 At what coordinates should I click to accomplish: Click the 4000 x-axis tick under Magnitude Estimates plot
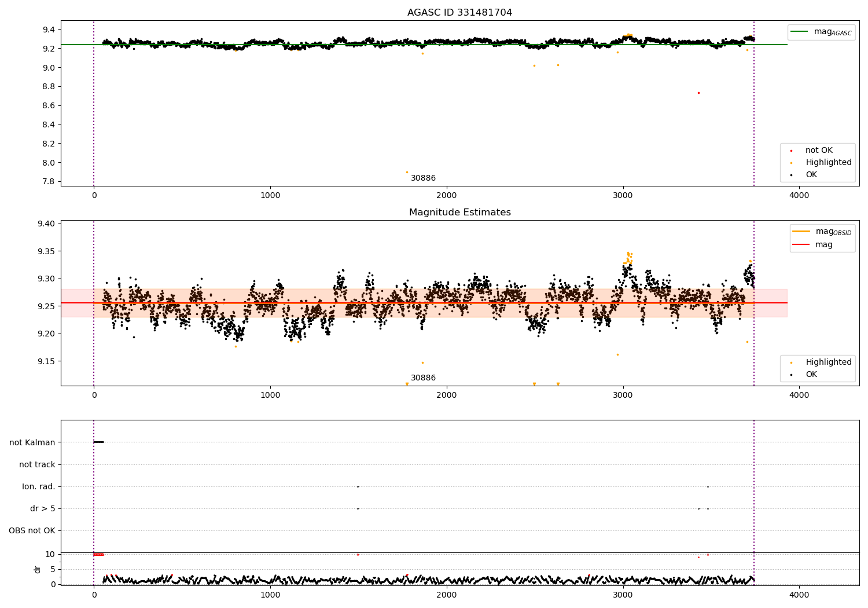click(800, 395)
